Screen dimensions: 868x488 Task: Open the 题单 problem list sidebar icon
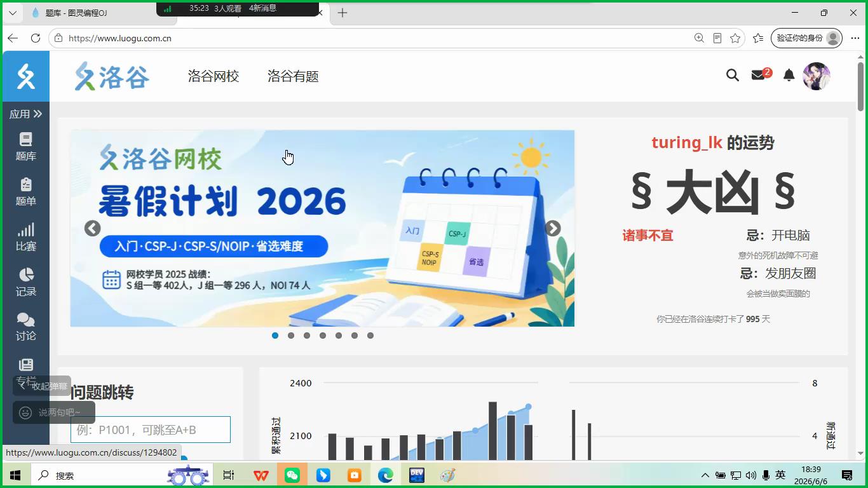(25, 192)
